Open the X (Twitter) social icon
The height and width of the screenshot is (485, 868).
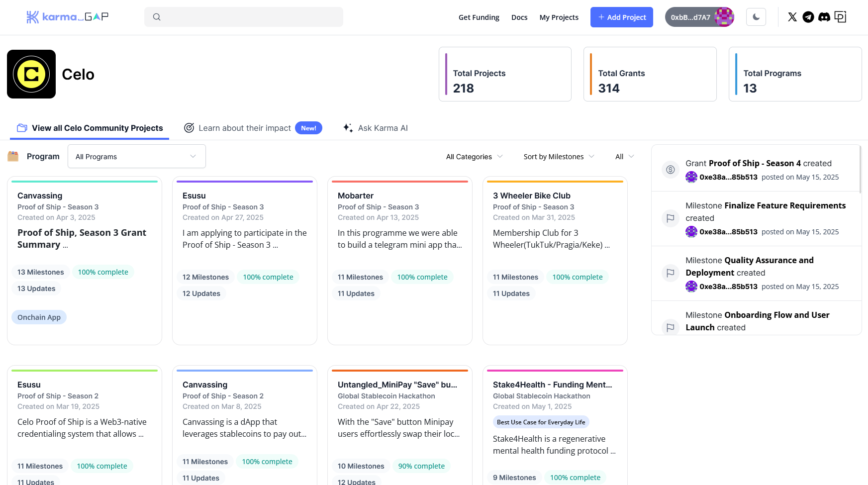pyautogui.click(x=792, y=17)
